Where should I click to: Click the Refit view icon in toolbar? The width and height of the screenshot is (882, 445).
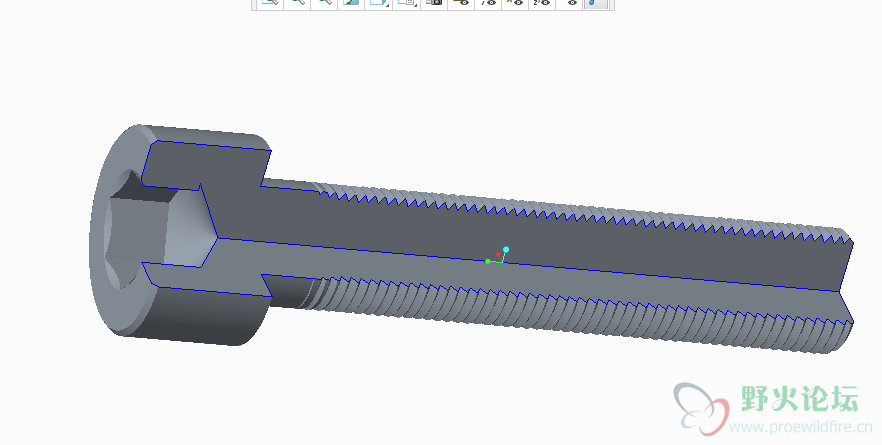tap(270, 2)
